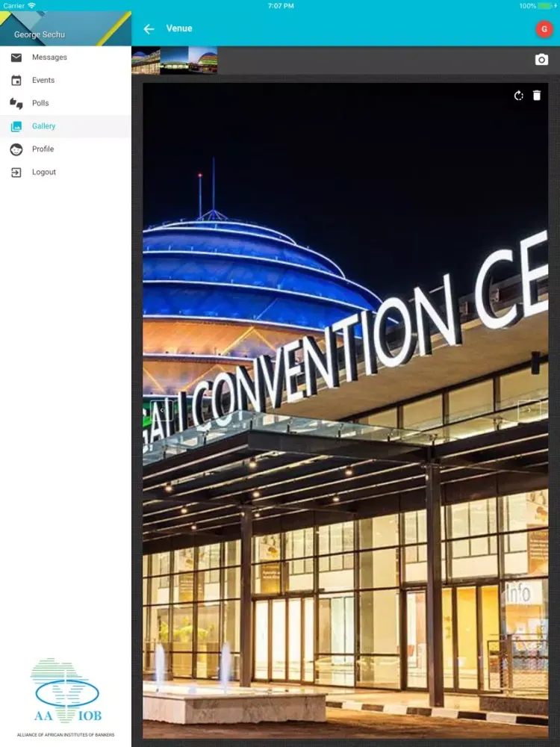560x747 pixels.
Task: Select the first venue thumbnail
Action: click(146, 61)
